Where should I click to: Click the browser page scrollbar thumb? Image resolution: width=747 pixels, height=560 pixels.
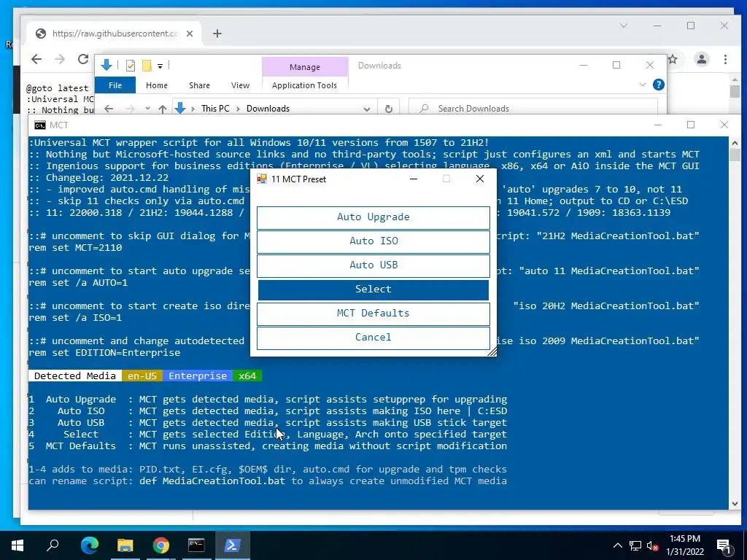(735, 91)
